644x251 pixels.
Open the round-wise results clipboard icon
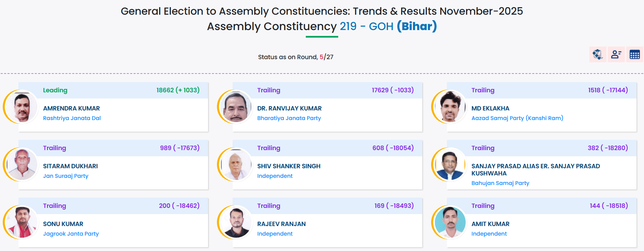tap(598, 54)
